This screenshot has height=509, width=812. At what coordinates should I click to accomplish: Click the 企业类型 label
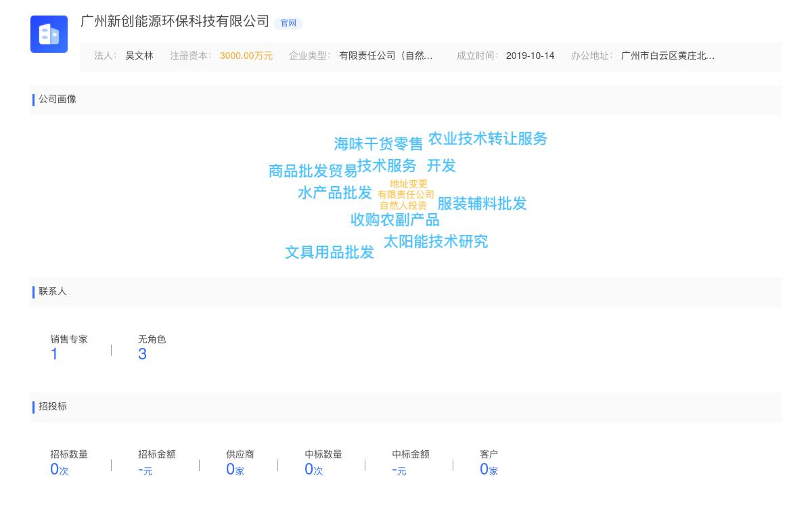(x=310, y=56)
